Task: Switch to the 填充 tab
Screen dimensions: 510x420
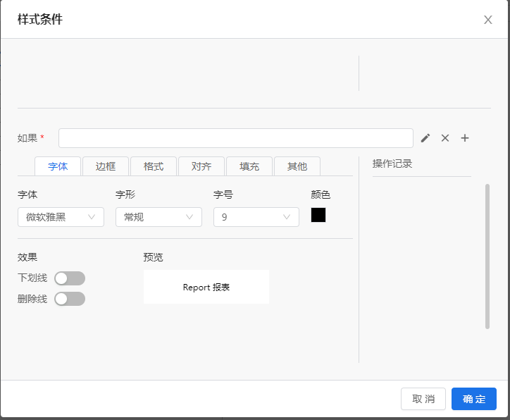Action: (249, 166)
